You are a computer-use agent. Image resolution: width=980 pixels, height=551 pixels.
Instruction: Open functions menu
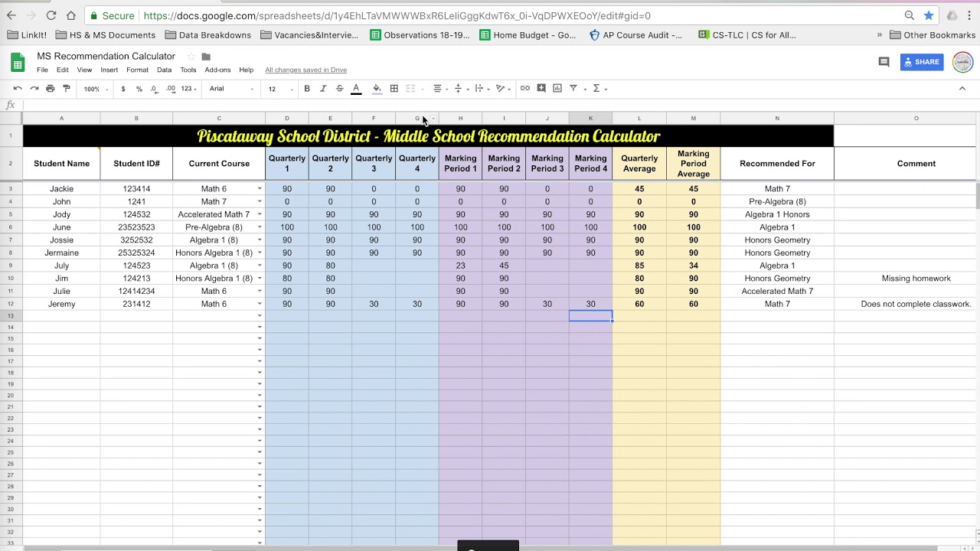click(x=599, y=89)
